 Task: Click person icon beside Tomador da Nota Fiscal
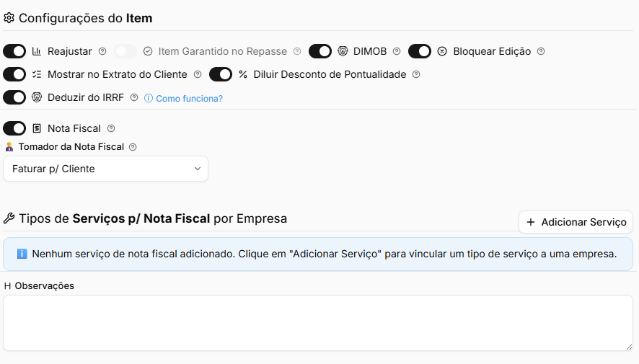(9, 147)
